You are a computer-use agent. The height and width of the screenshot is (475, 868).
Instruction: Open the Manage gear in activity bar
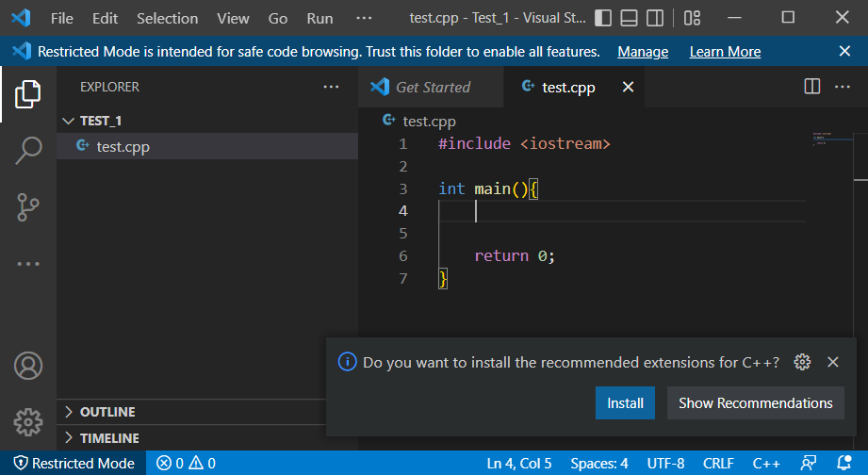(x=27, y=423)
